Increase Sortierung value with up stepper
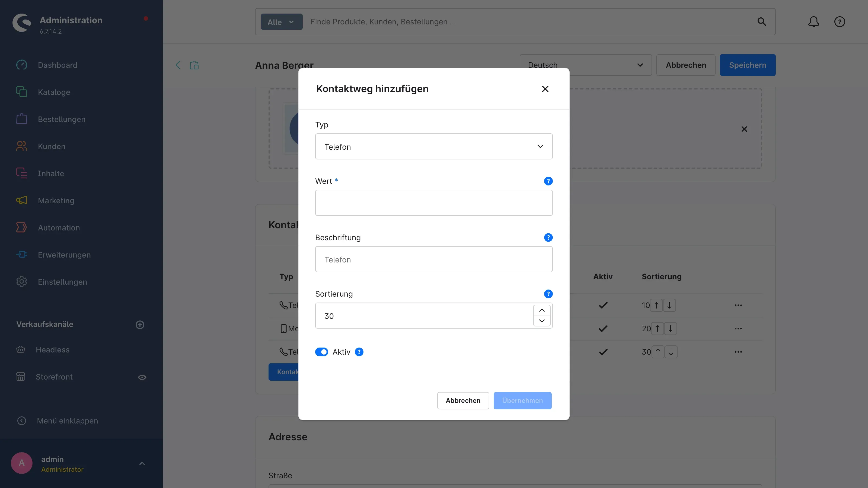Image resolution: width=868 pixels, height=488 pixels. 542,310
